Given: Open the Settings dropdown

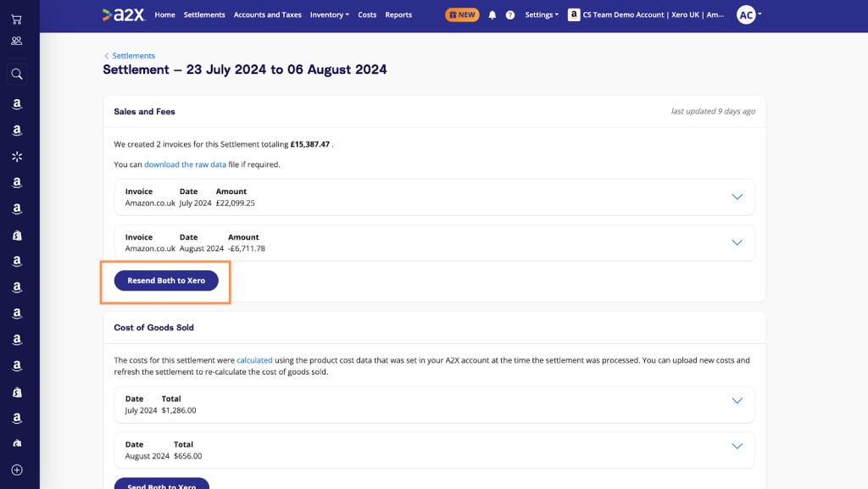Looking at the screenshot, I should pyautogui.click(x=541, y=14).
